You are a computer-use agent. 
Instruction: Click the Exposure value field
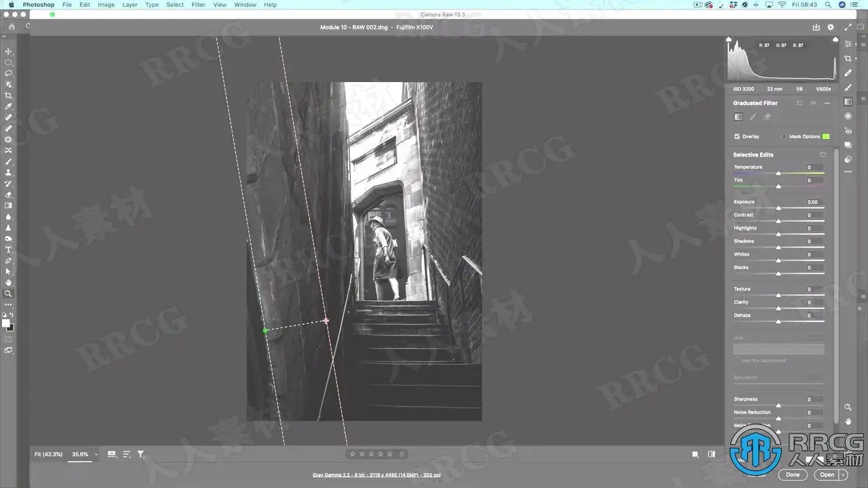coord(812,202)
